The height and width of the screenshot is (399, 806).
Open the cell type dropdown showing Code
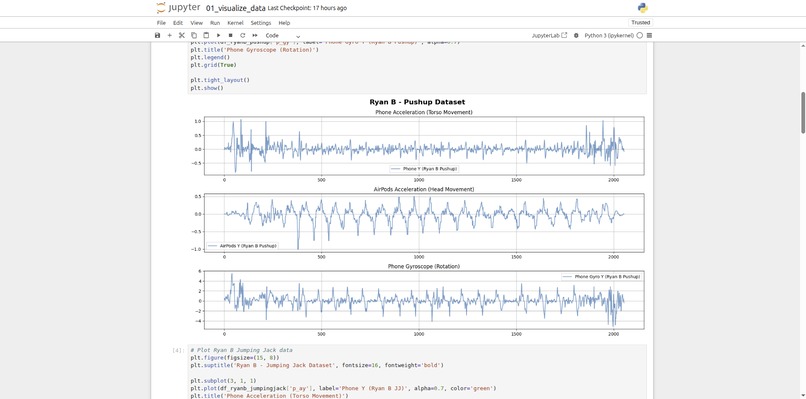[283, 35]
